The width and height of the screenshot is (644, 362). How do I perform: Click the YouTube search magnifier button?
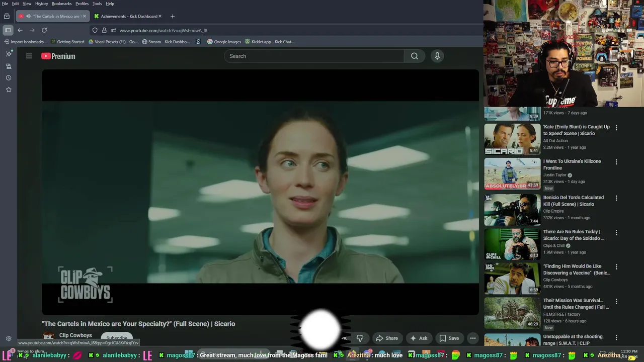415,56
